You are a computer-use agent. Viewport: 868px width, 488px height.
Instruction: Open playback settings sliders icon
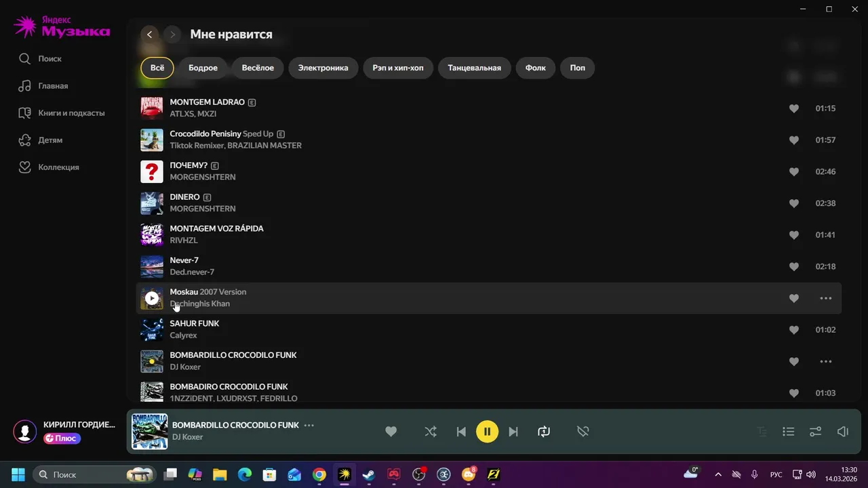[816, 432]
